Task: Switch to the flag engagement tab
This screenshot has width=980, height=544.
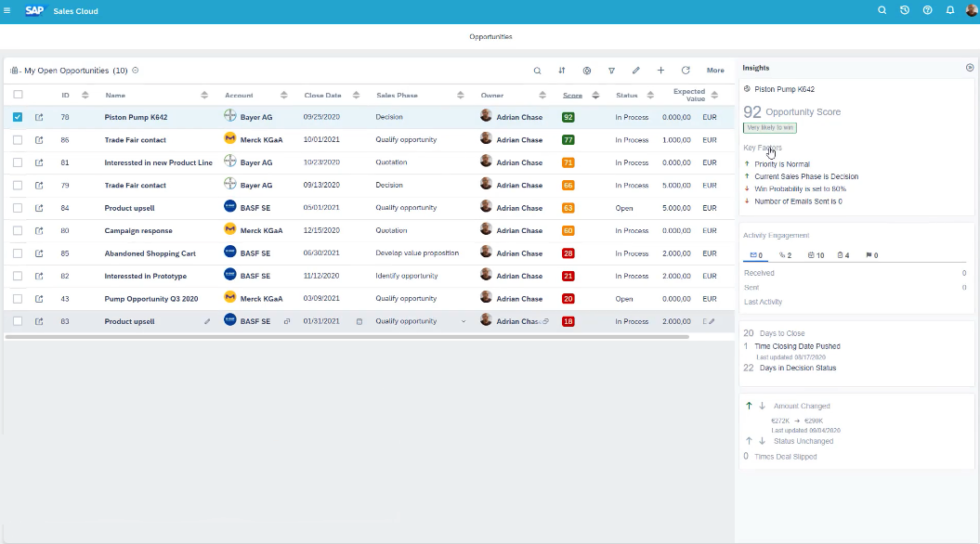Action: pos(872,254)
